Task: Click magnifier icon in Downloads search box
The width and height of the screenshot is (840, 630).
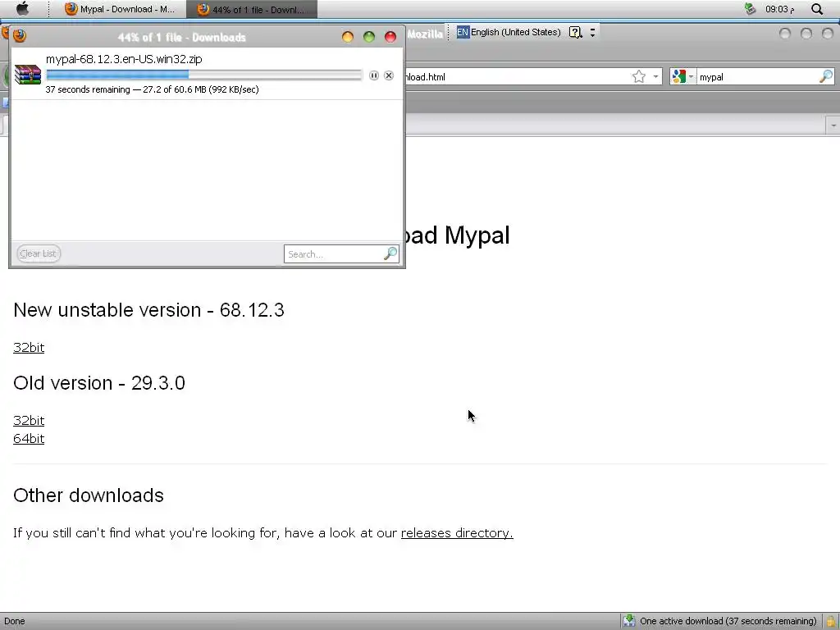Action: point(390,253)
